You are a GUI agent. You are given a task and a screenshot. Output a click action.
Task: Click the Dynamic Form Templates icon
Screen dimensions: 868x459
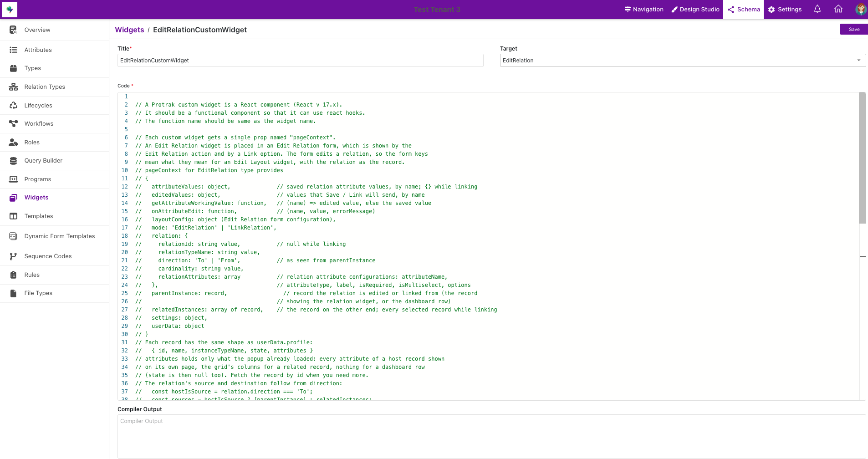point(13,236)
